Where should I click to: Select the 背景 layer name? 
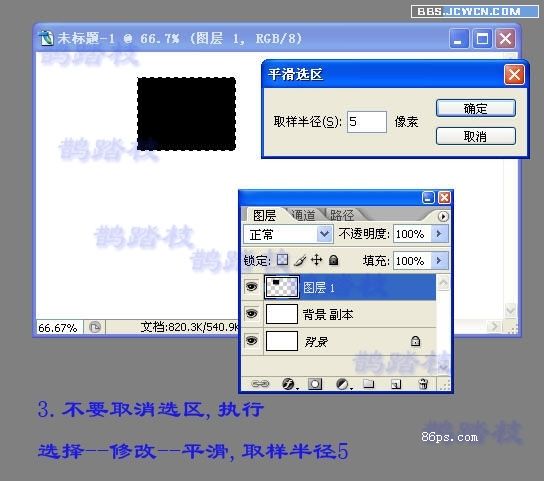click(x=316, y=342)
